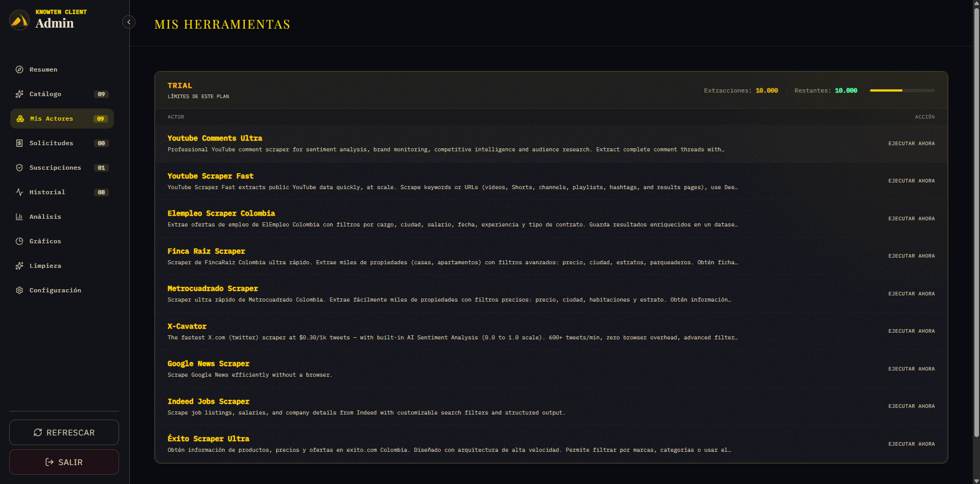The image size is (980, 484).
Task: Click the Catálogo sparkle icon
Action: 19,94
